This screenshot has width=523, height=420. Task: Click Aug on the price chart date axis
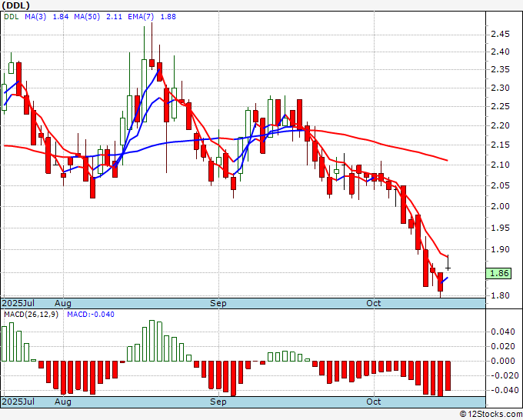pyautogui.click(x=63, y=303)
